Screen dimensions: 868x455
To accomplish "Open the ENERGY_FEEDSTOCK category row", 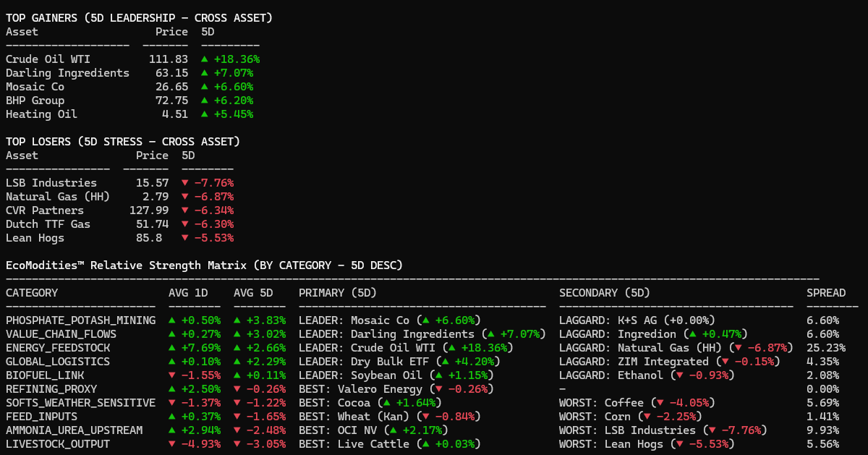I will (58, 348).
